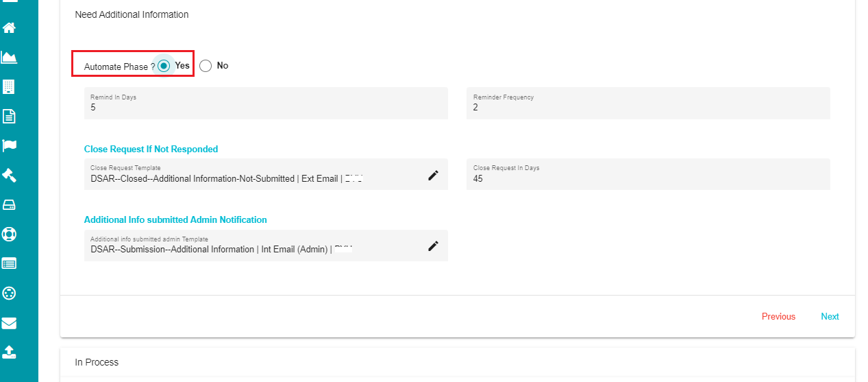The image size is (868, 382).
Task: Click the gavel hammer sidebar icon
Action: [x=10, y=175]
